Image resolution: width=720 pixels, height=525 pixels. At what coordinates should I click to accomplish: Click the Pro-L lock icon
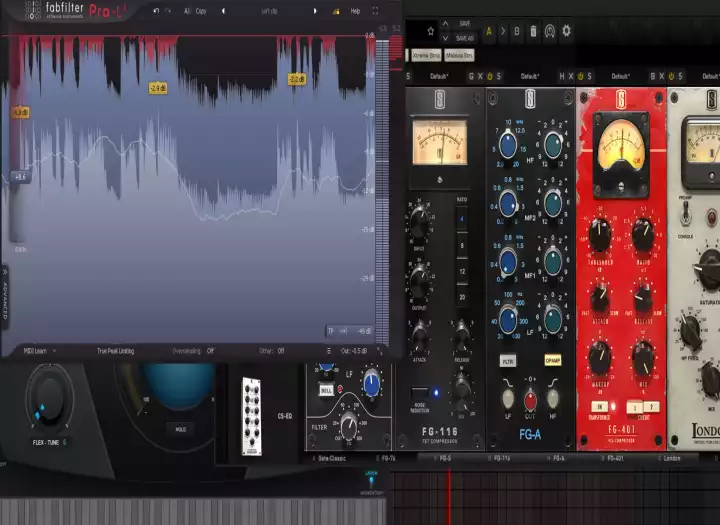(x=336, y=11)
